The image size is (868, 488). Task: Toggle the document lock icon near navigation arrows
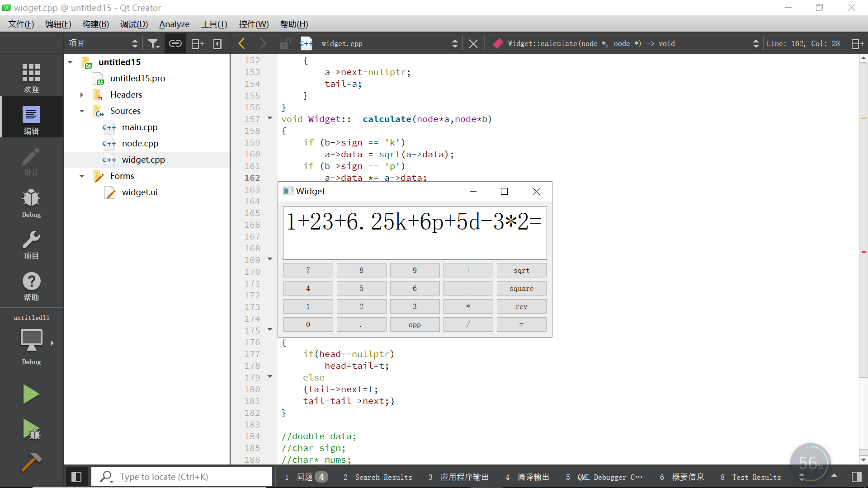[284, 43]
